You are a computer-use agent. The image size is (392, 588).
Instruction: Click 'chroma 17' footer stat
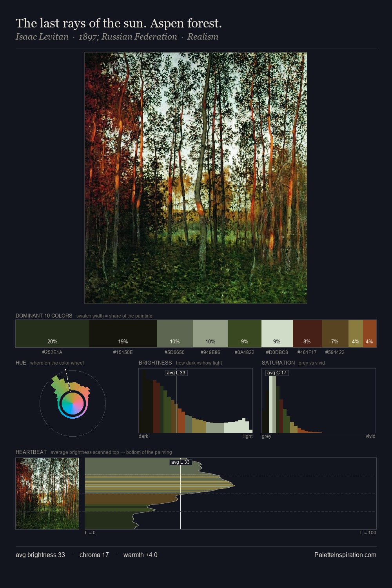[94, 555]
